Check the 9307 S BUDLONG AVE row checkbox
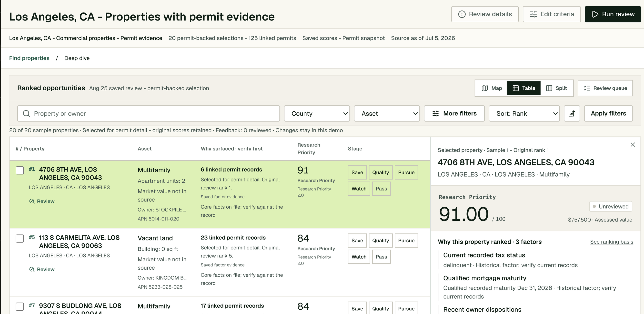644x314 pixels. 20,306
